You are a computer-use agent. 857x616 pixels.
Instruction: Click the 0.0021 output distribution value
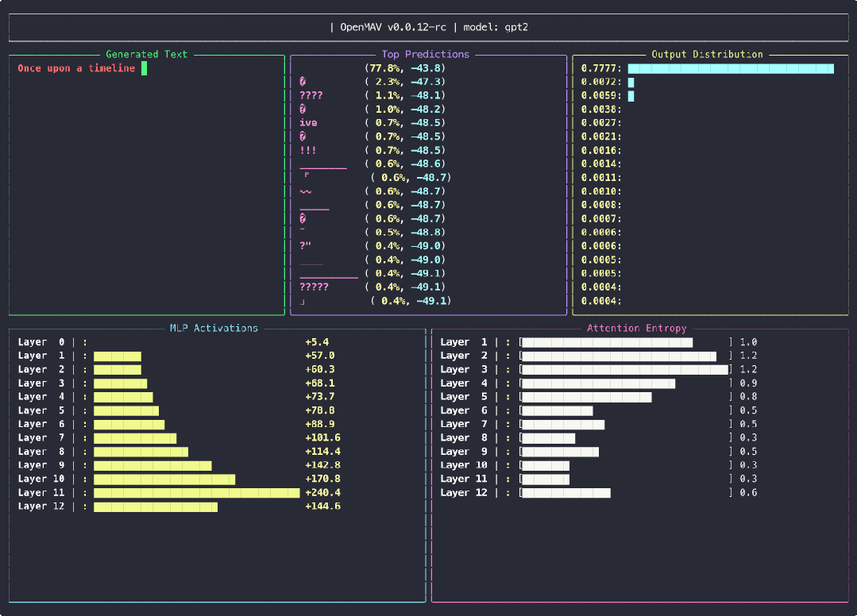[601, 137]
